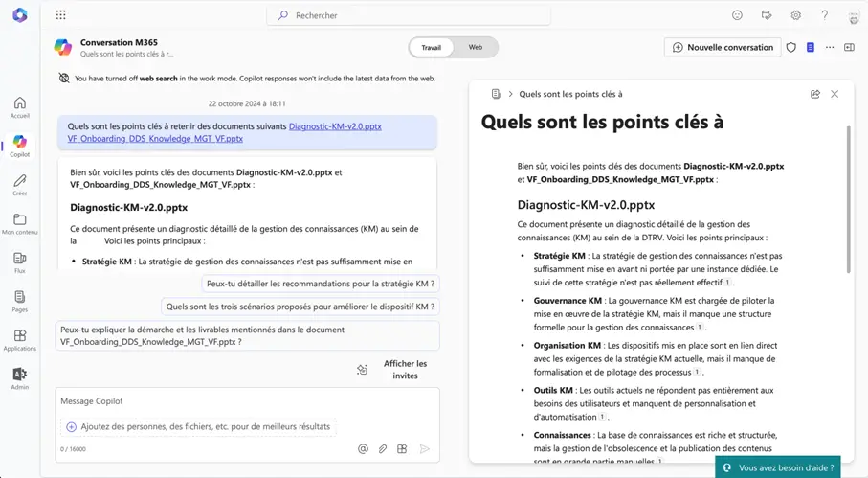
Task: Open Vous avez besoin d'aide button
Action: tap(778, 467)
